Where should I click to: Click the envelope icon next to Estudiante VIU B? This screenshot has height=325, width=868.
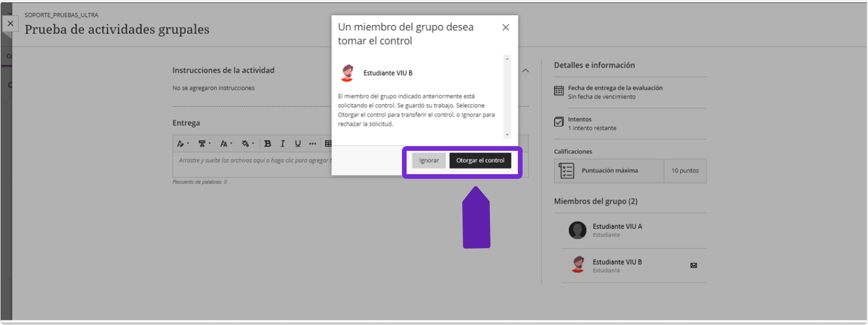tap(693, 266)
